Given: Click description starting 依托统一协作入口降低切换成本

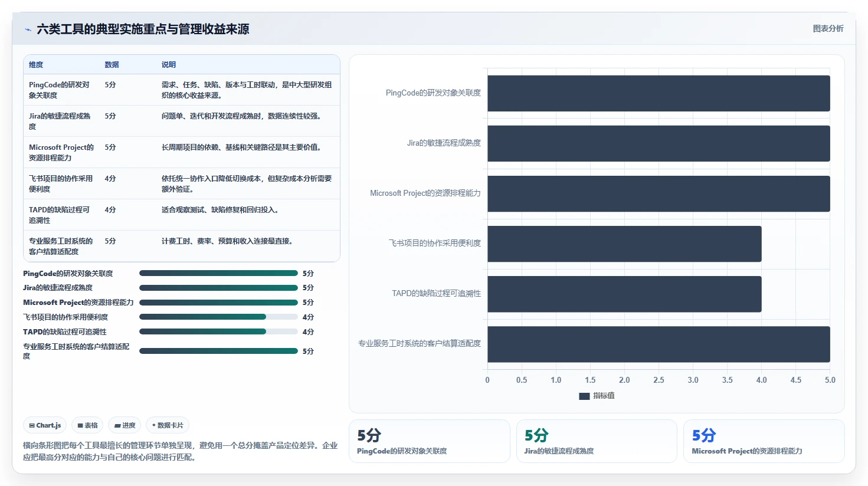Looking at the screenshot, I should (247, 183).
